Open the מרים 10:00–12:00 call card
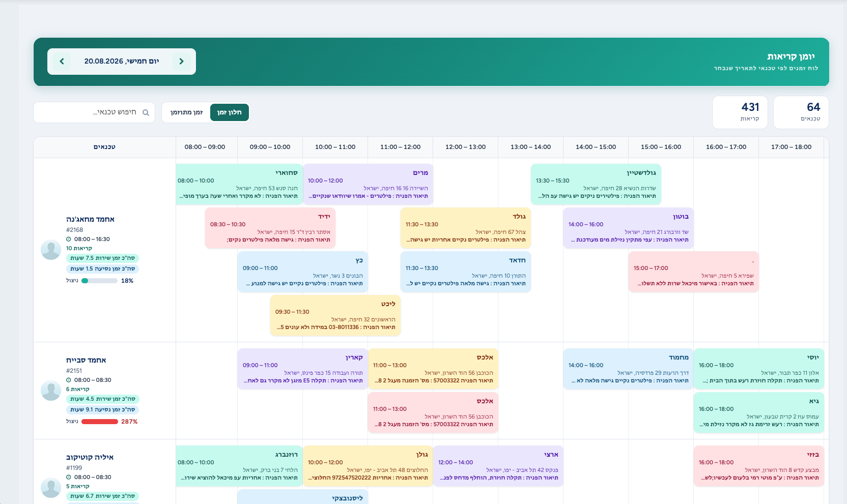The height and width of the screenshot is (504, 847). point(368,184)
